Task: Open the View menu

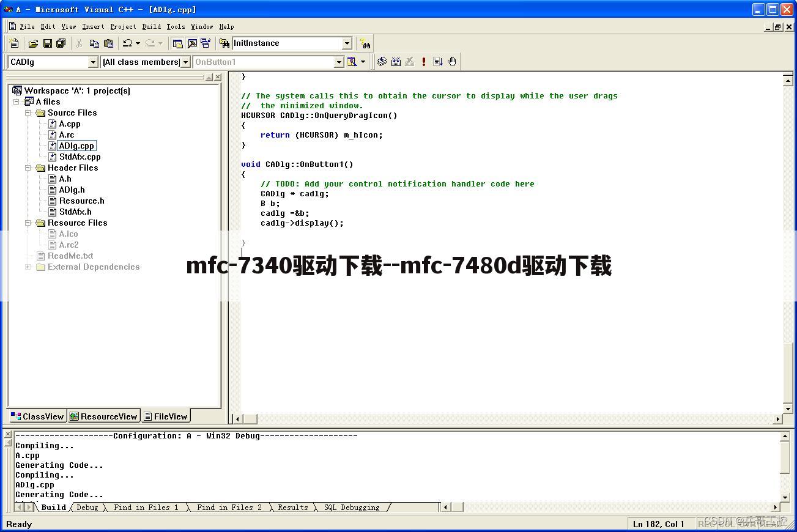Action: [x=69, y=26]
